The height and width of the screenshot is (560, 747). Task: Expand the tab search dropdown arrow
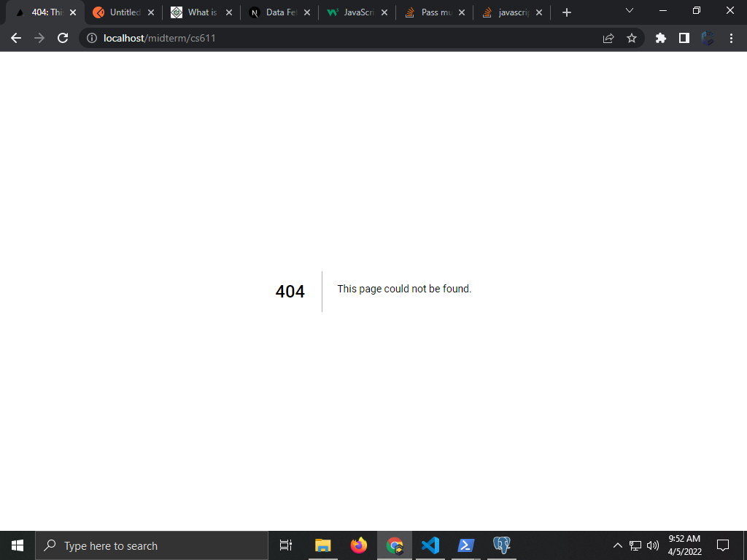click(630, 10)
